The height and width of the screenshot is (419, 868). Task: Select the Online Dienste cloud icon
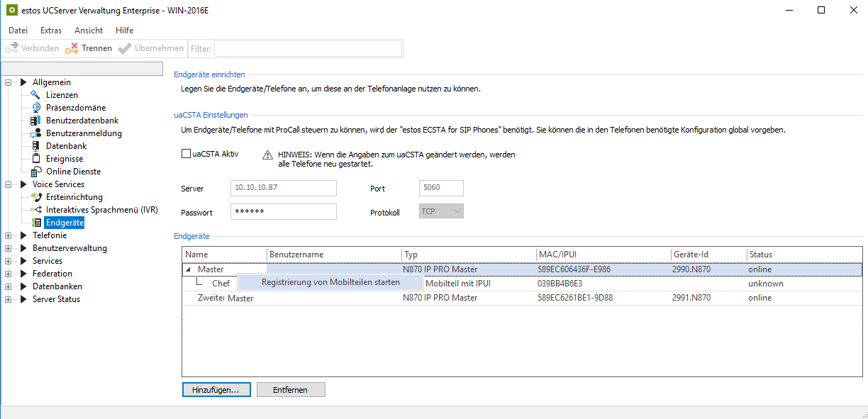(36, 172)
